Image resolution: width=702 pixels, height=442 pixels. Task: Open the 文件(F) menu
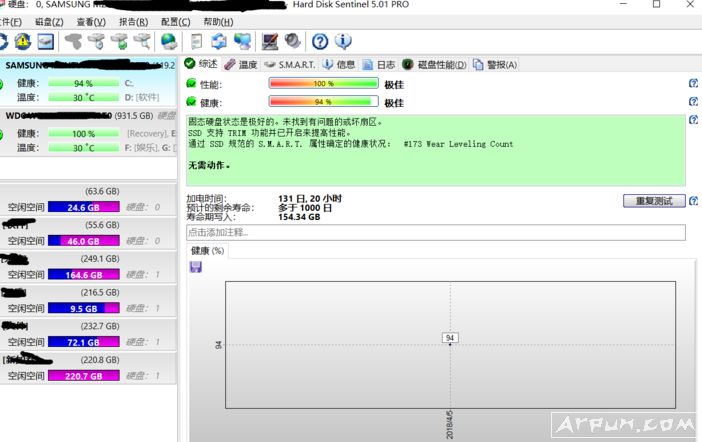(12, 21)
